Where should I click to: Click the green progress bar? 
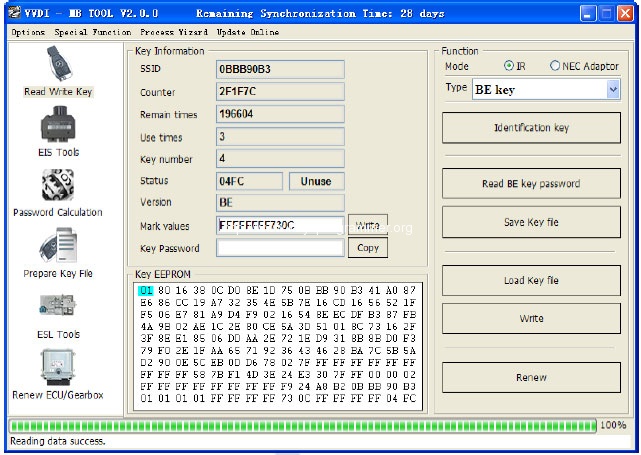point(300,425)
